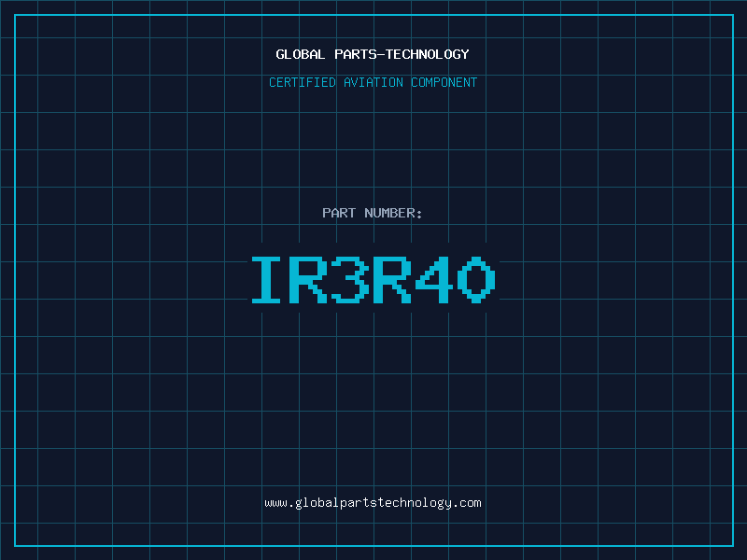
Task: Click PARTS-TECHNOLOGY in the header title
Action: pos(402,54)
